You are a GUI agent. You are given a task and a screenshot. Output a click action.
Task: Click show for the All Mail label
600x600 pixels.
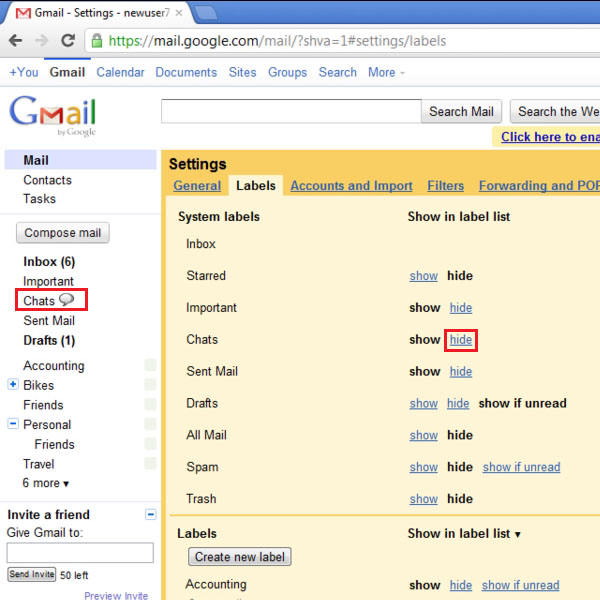pyautogui.click(x=424, y=435)
